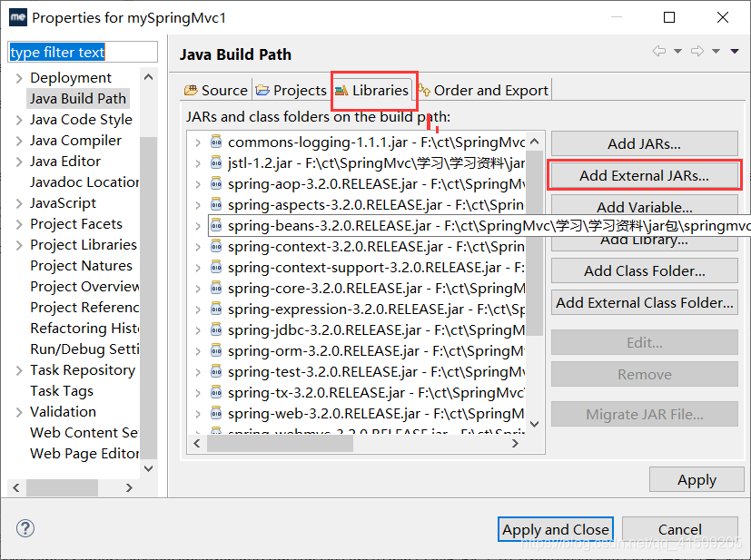This screenshot has height=560, width=751.
Task: Select Java Build Path in the tree
Action: coord(78,99)
